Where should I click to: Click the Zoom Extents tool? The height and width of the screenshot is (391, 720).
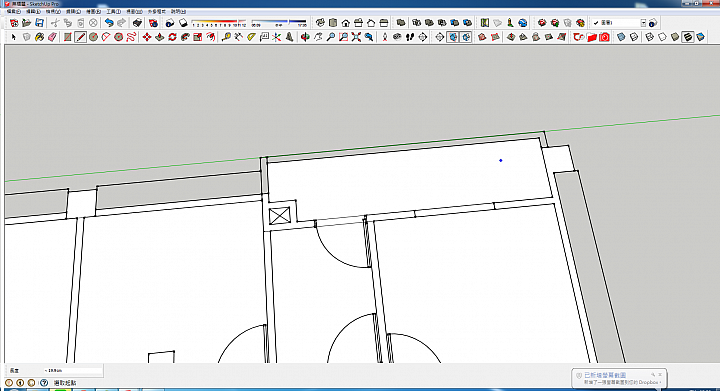[x=356, y=37]
